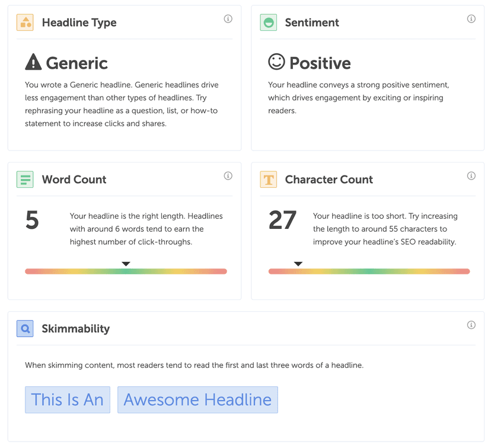Click the Character Count score bar
Viewport: 491px width, 448px height.
pos(369,271)
